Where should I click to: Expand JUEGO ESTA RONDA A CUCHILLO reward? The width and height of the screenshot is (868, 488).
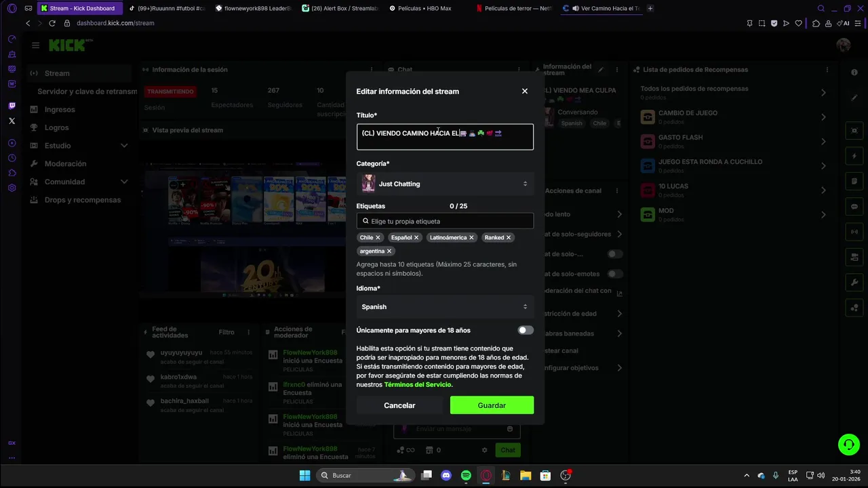[x=823, y=166]
